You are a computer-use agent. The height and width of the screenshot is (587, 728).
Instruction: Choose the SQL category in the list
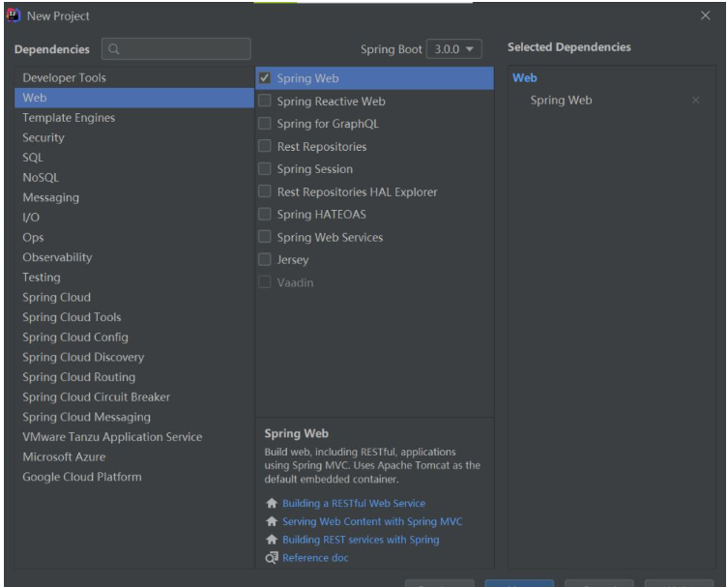tap(33, 158)
